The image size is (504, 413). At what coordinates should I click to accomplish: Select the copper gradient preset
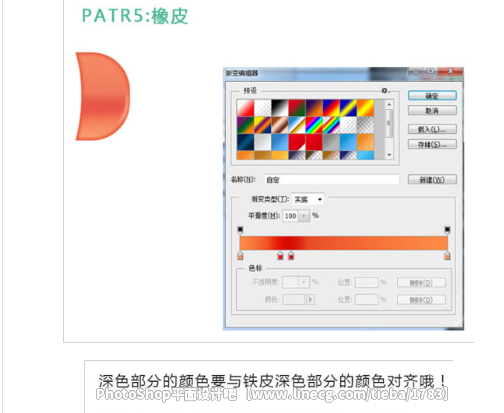tap(280, 125)
